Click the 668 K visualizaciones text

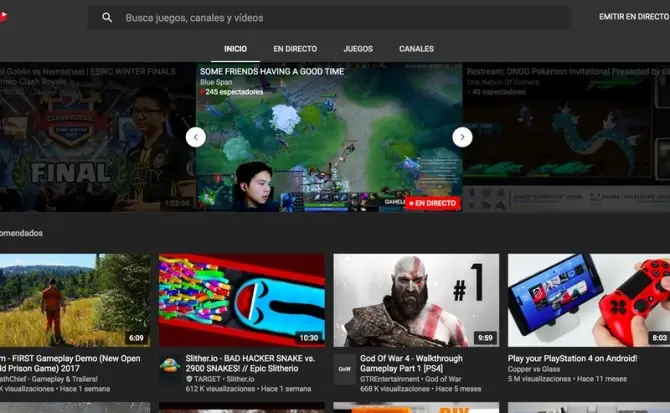point(396,389)
